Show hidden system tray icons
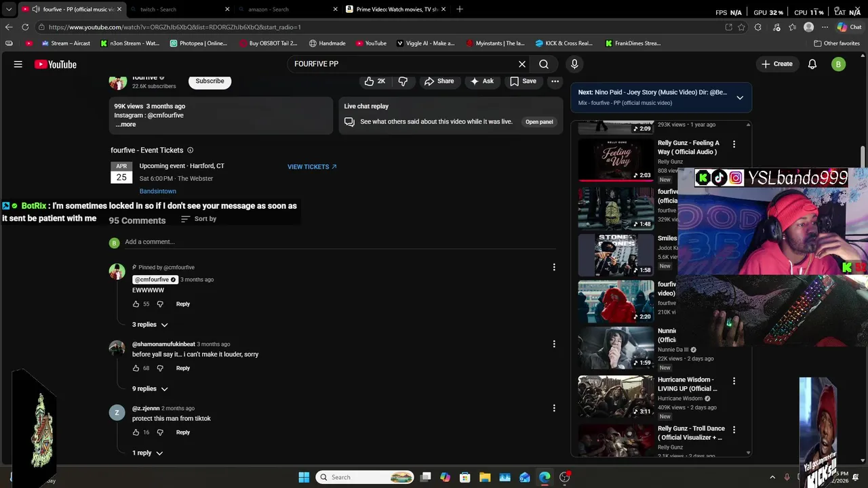The width and height of the screenshot is (868, 488). [772, 477]
